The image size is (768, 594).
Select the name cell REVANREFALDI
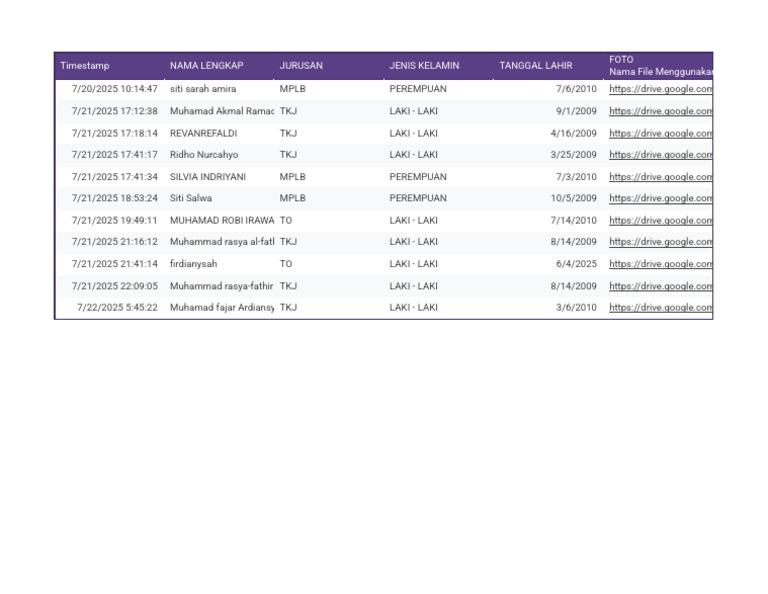pyautogui.click(x=203, y=134)
